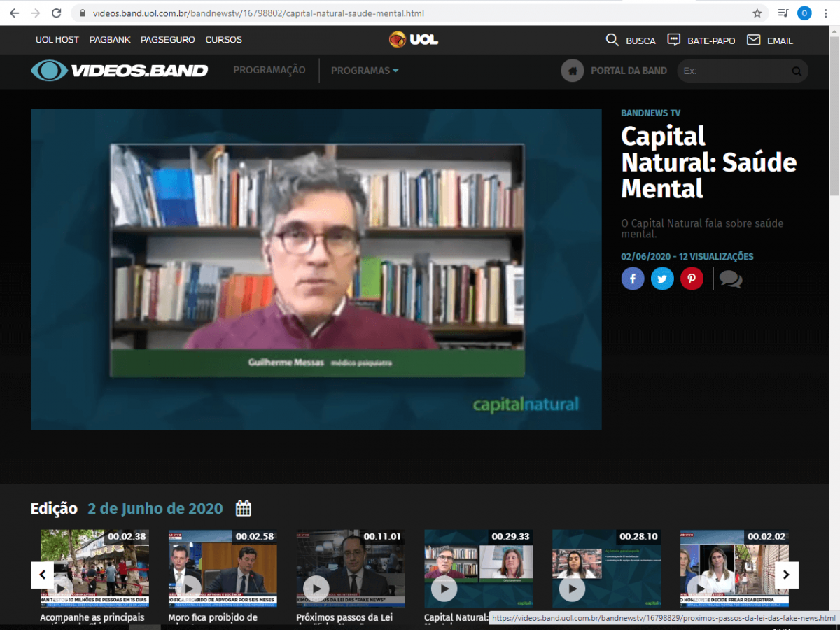840x630 pixels.
Task: Go back with the browser back arrow
Action: click(14, 13)
